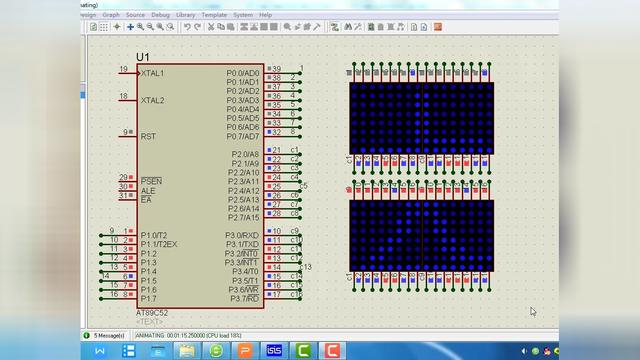
Task: Click the exit to parent sheet icon
Action: (x=401, y=27)
